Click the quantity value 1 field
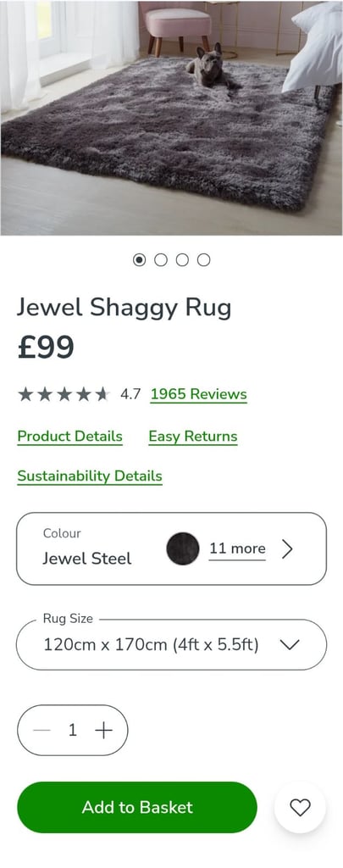343x868 pixels. pyautogui.click(x=73, y=731)
